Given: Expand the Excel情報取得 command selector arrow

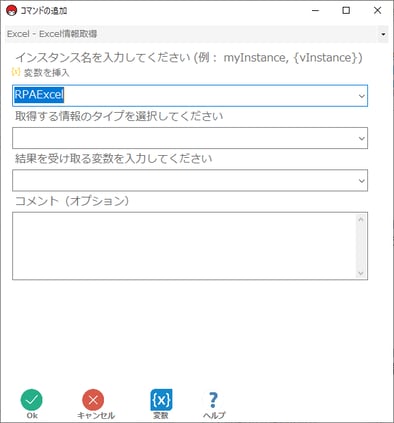Looking at the screenshot, I should (383, 34).
